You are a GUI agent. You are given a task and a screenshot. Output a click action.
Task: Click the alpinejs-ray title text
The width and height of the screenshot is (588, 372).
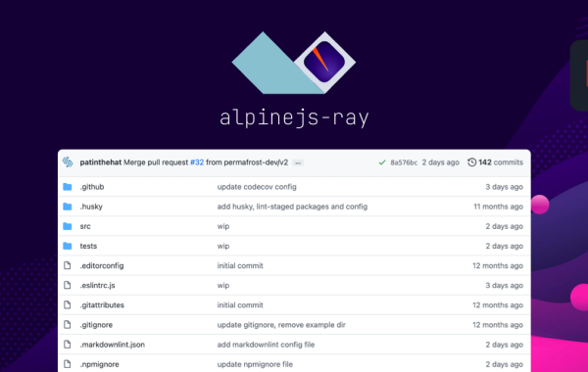[294, 117]
